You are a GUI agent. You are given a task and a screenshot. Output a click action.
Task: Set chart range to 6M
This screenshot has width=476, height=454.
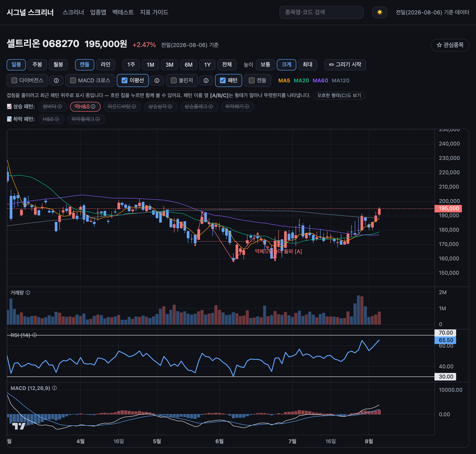189,65
